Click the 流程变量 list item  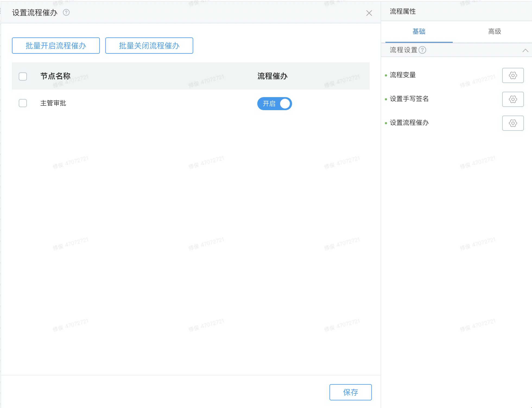click(x=403, y=75)
